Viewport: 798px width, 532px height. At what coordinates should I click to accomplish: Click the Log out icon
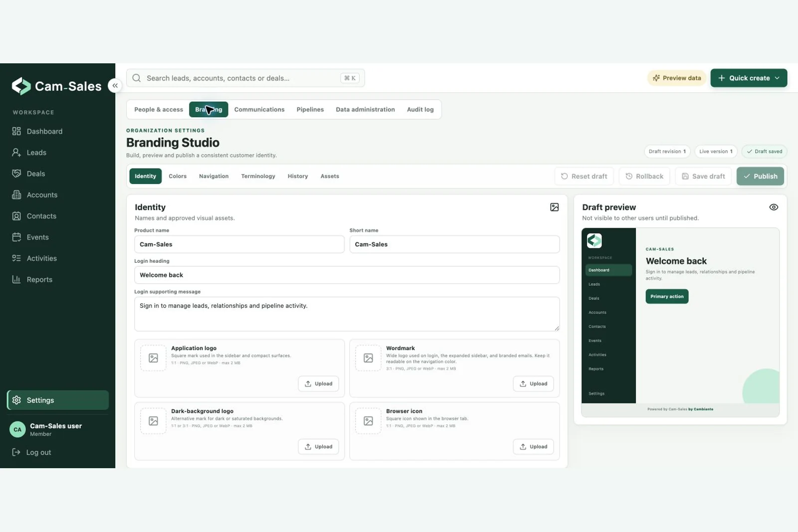tap(16, 452)
